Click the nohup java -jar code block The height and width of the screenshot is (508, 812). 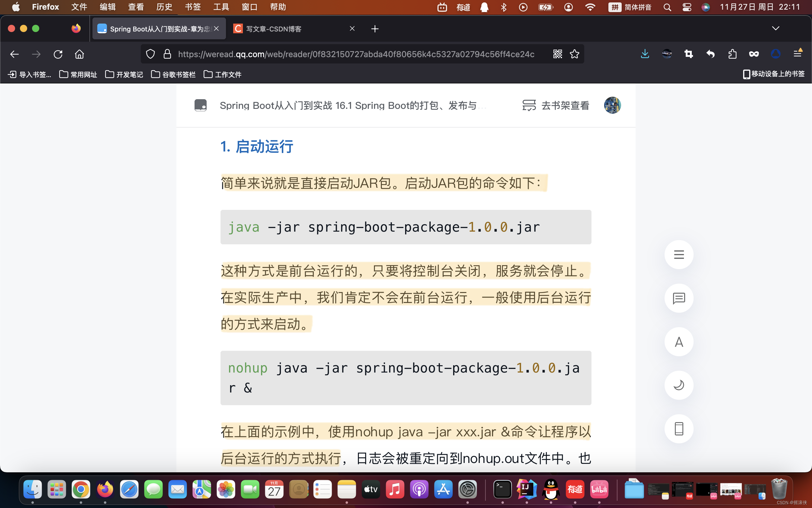[x=406, y=378]
